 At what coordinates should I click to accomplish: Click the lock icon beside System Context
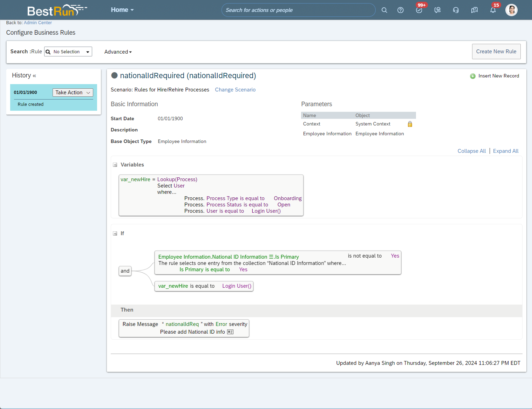point(410,124)
